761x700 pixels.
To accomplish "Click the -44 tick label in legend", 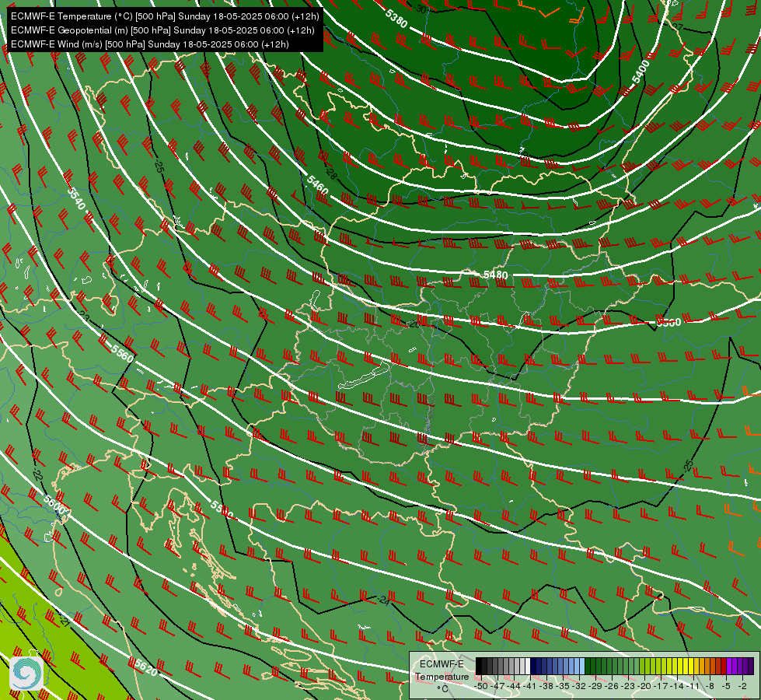I will coord(515,686).
